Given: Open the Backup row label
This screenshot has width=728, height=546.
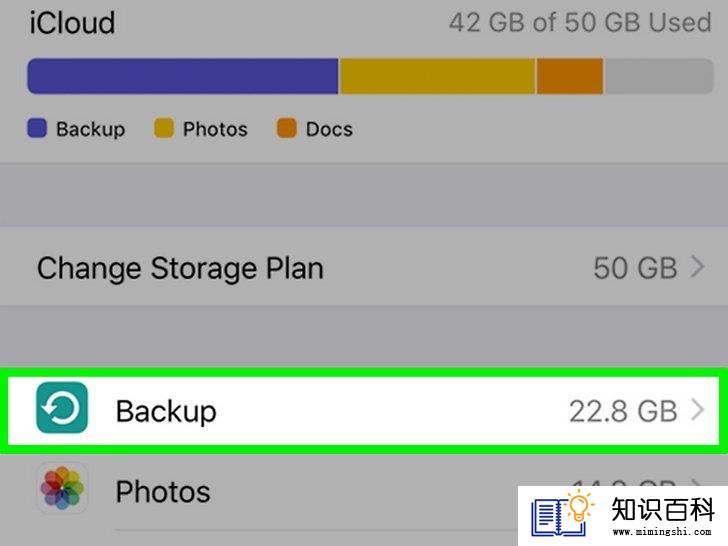Looking at the screenshot, I should [x=166, y=411].
